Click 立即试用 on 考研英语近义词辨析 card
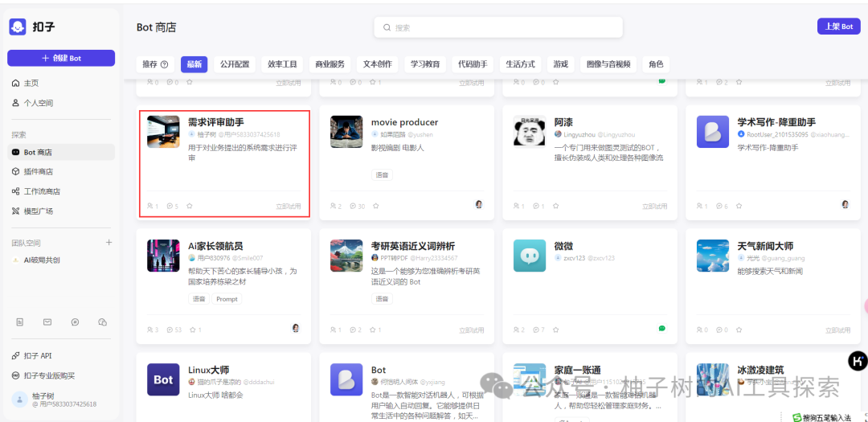The height and width of the screenshot is (422, 868). (472, 330)
